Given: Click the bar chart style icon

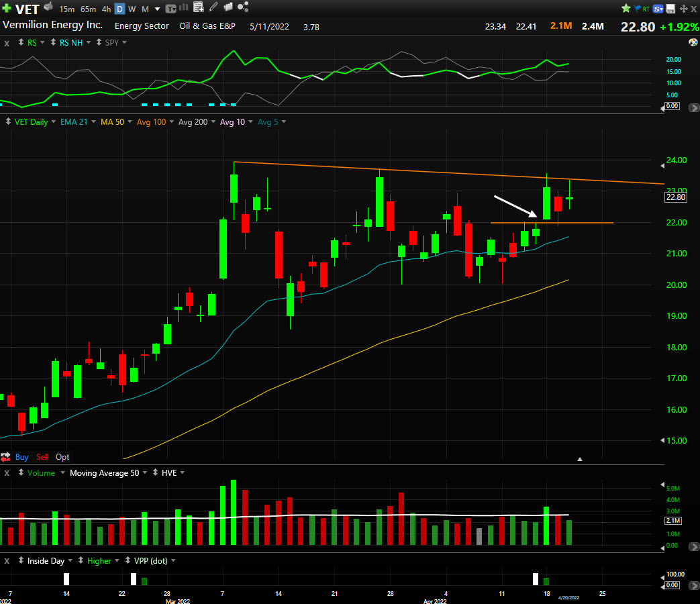Looking at the screenshot, I should (183, 7).
